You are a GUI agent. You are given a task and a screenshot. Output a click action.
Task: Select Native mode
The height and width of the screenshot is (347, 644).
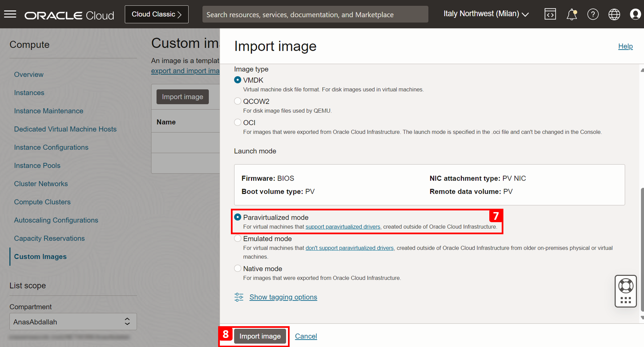pos(238,268)
